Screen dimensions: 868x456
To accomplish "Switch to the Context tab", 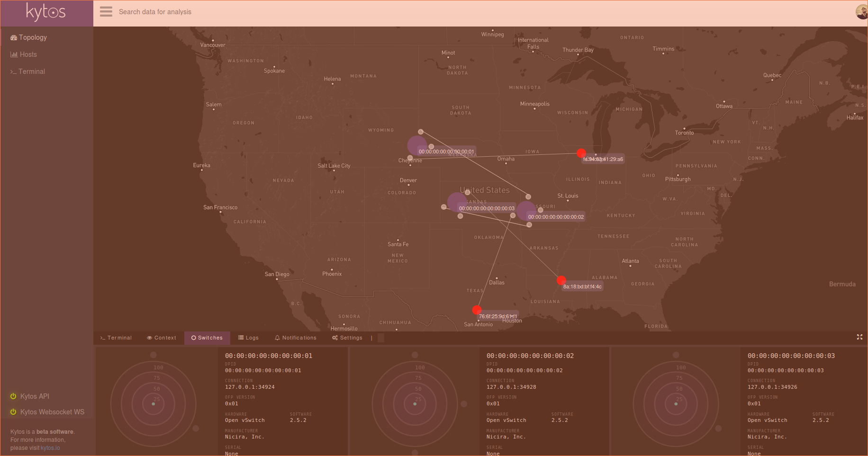I will pyautogui.click(x=162, y=338).
